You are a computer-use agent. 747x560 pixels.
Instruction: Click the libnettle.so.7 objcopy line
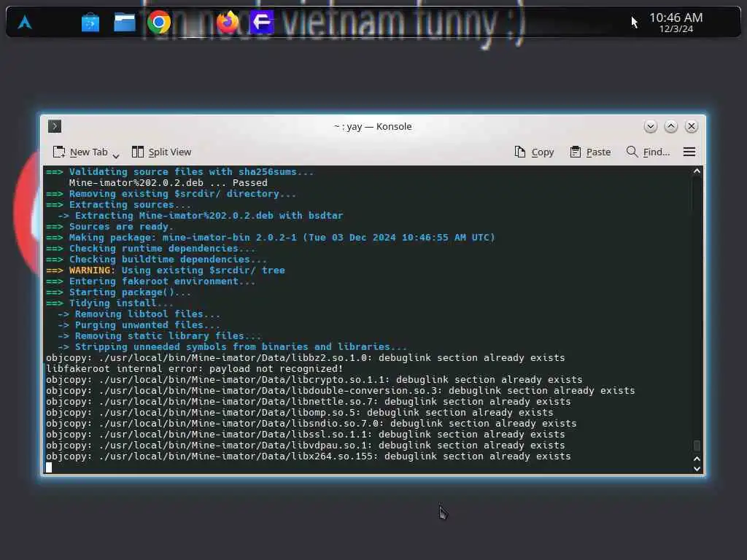309,402
